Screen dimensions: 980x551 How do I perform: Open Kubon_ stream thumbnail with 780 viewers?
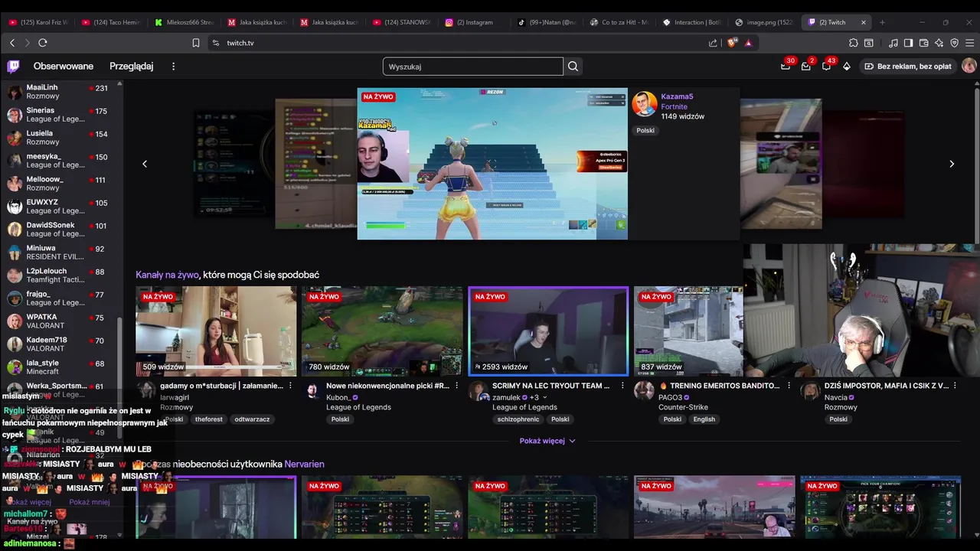[x=382, y=331]
